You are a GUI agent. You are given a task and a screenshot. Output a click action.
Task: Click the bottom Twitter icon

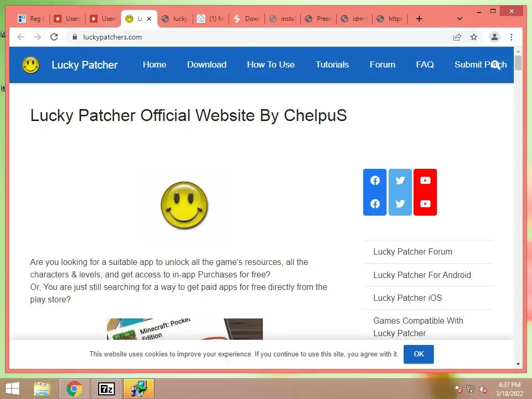tap(401, 204)
